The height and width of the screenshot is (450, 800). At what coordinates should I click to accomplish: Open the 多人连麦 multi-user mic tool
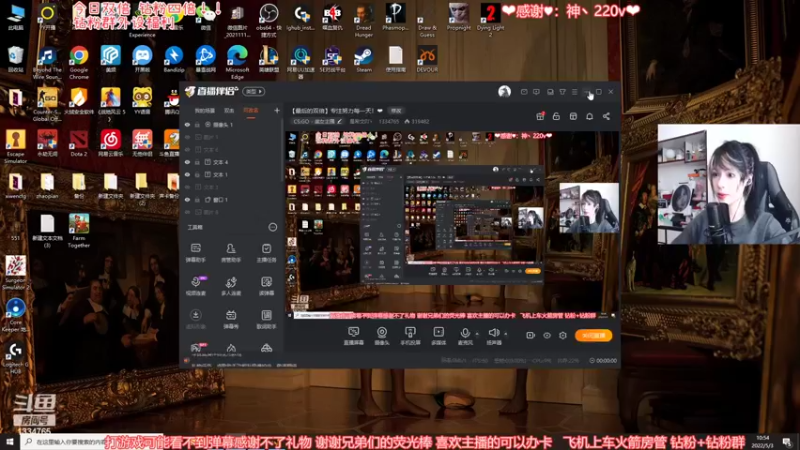coord(231,286)
